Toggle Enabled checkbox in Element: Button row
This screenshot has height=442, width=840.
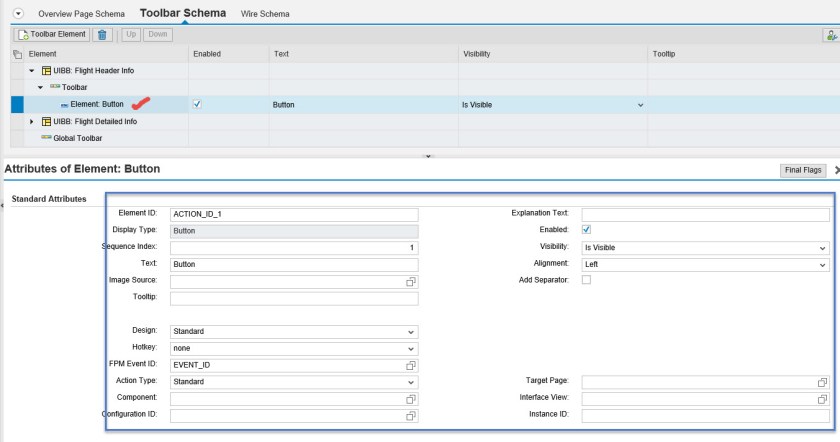click(x=196, y=104)
